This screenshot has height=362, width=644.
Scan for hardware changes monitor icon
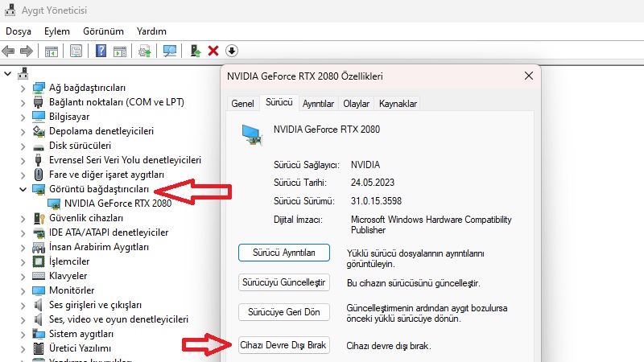[170, 51]
